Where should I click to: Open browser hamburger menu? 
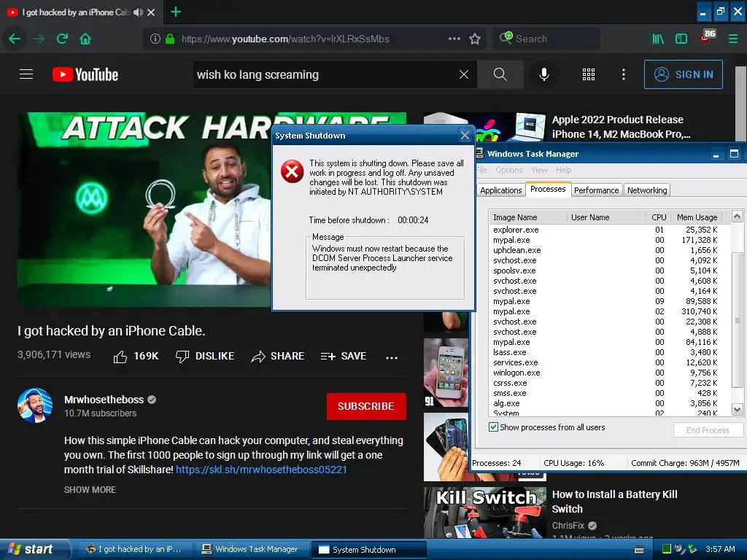pos(733,39)
